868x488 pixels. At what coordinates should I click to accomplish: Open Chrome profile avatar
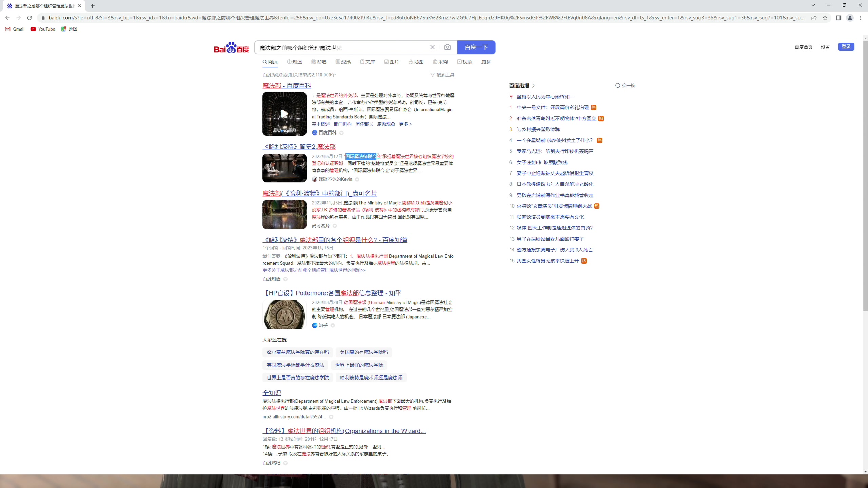coord(850,18)
